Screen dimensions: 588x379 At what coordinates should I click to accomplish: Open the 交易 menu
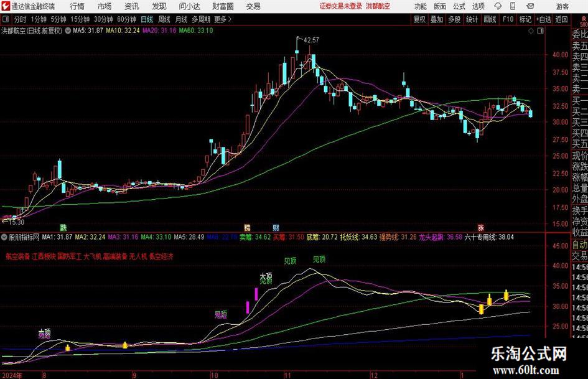253,6
